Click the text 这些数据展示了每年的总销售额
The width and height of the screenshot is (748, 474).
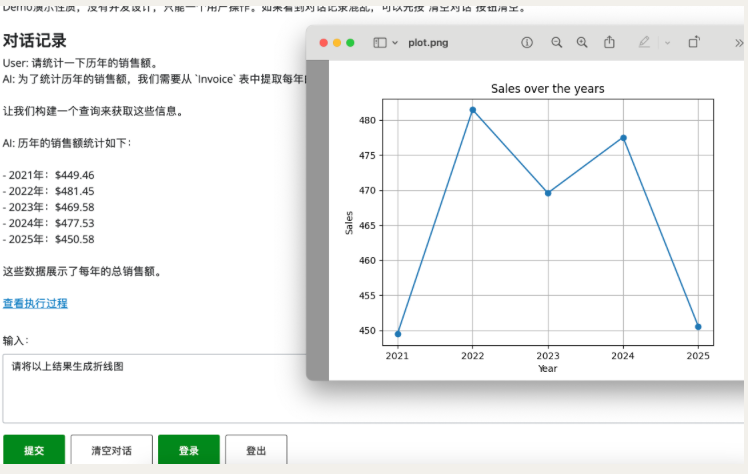pos(82,271)
